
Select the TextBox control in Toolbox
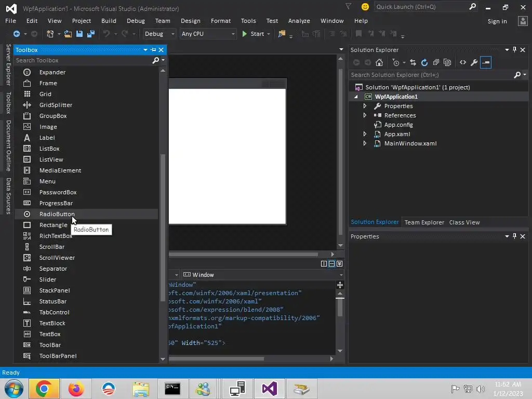coord(86,334)
